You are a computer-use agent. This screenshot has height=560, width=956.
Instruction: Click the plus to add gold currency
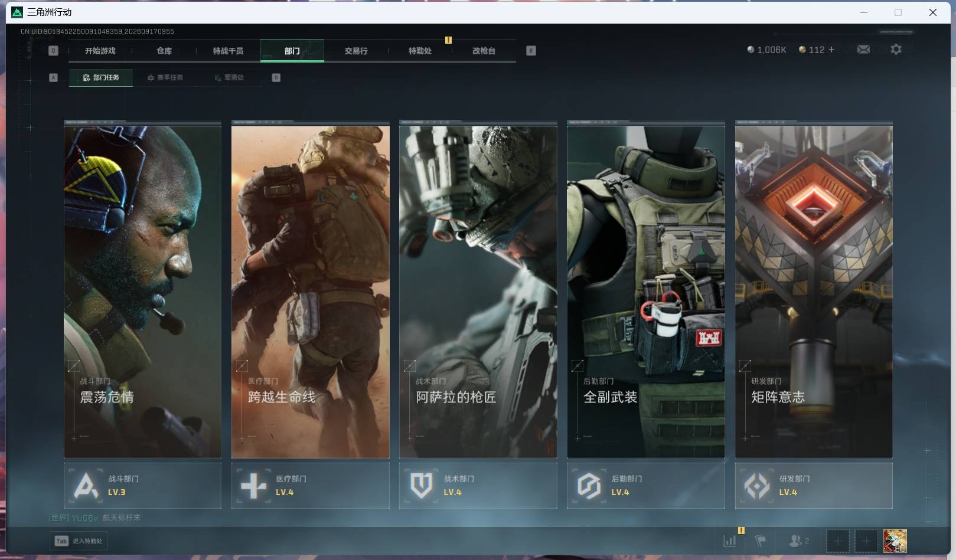831,50
